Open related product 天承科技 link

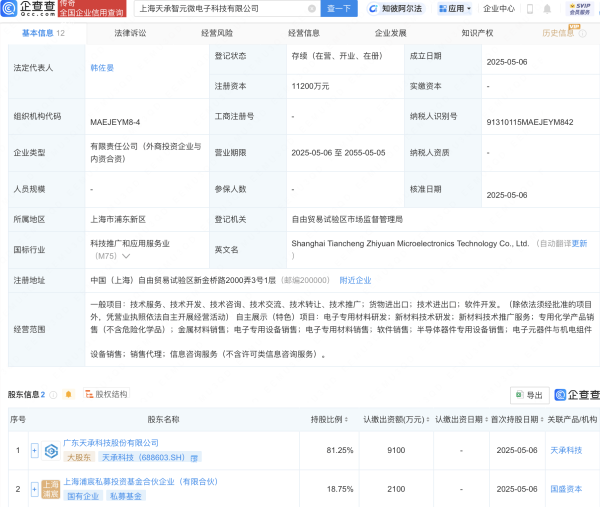[x=566, y=450]
